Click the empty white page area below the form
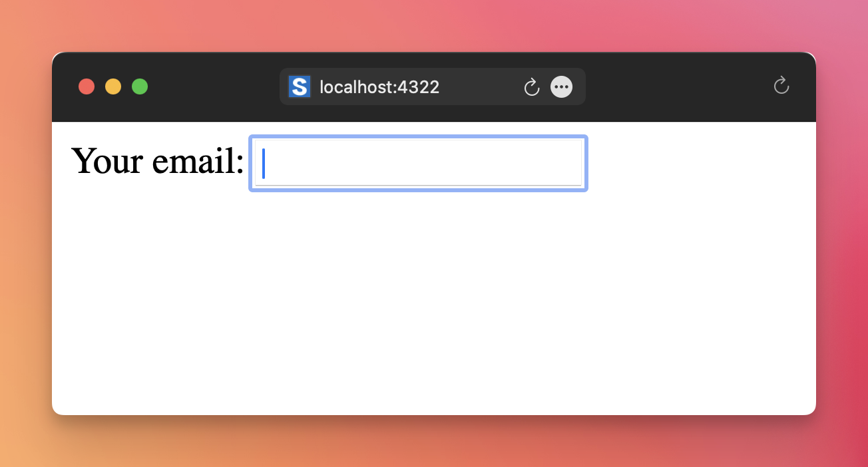Viewport: 868px width, 467px height. tap(433, 299)
